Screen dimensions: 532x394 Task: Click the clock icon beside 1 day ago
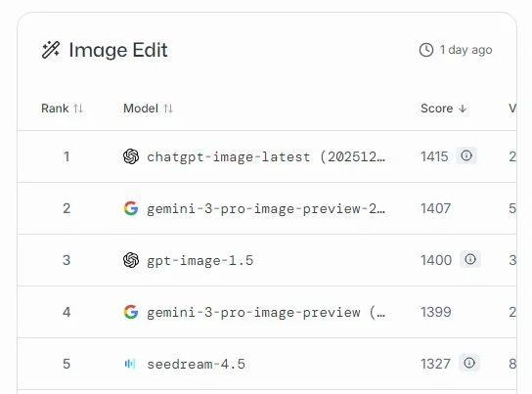pos(426,50)
